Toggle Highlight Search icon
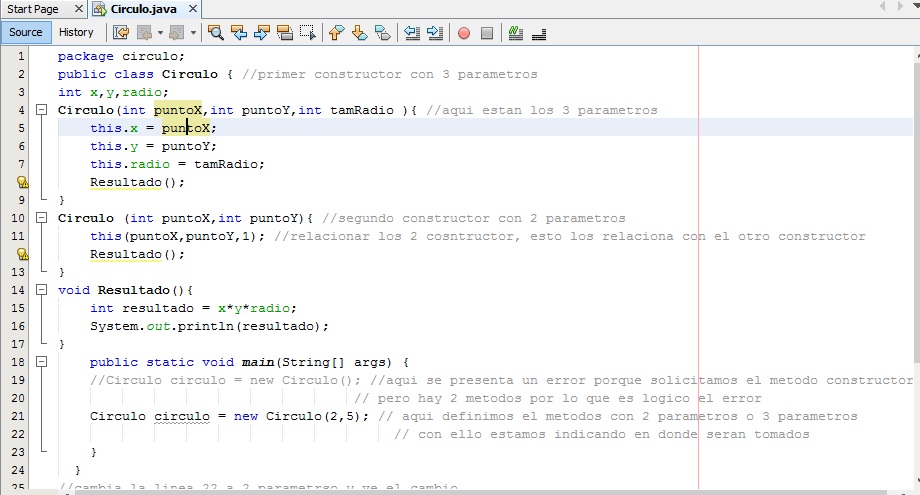The image size is (920, 495). tap(285, 32)
